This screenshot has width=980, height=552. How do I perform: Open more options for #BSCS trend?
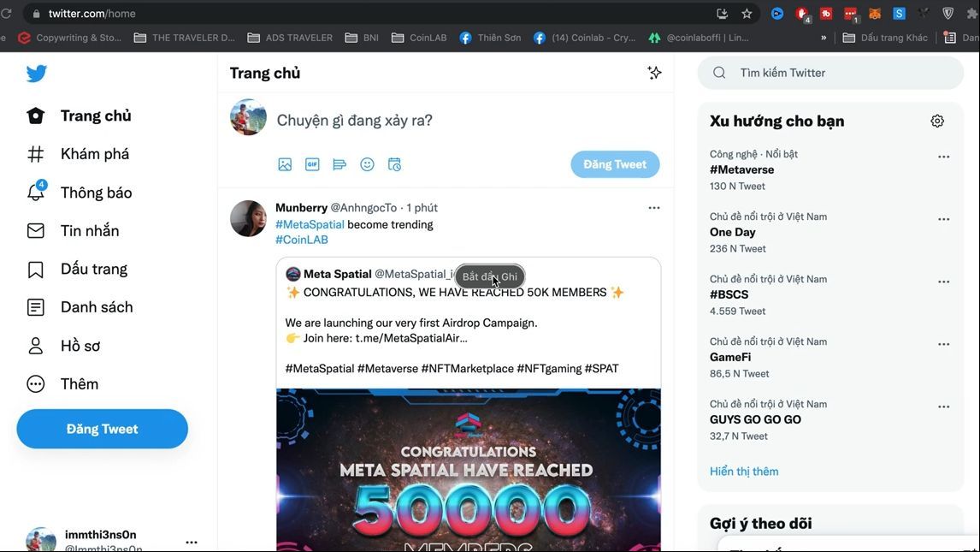coord(944,282)
